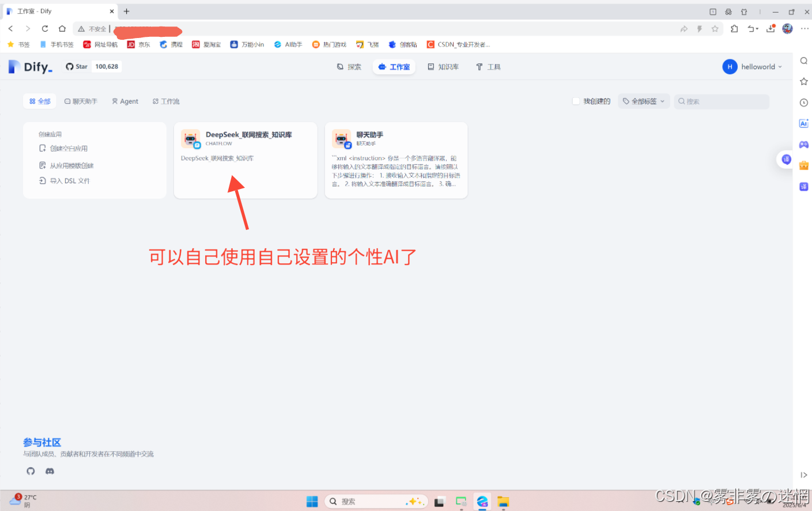Click the lightning speed-mode icon
812x511 pixels.
(x=700, y=29)
